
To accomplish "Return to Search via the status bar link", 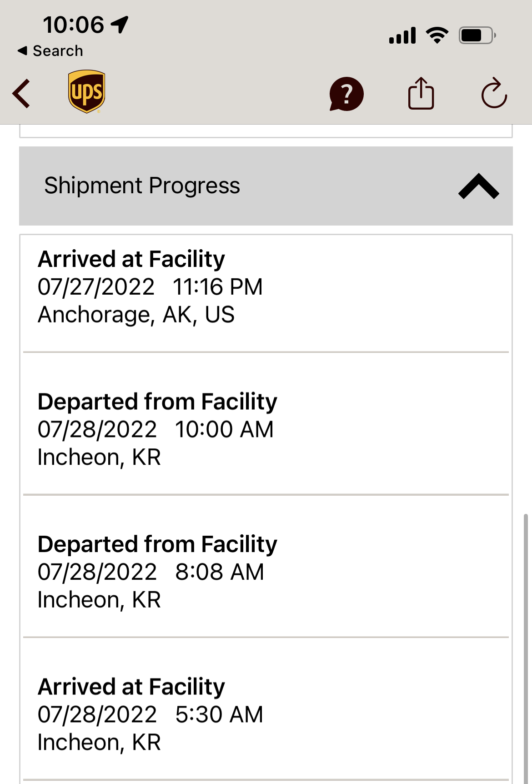I will pyautogui.click(x=50, y=51).
